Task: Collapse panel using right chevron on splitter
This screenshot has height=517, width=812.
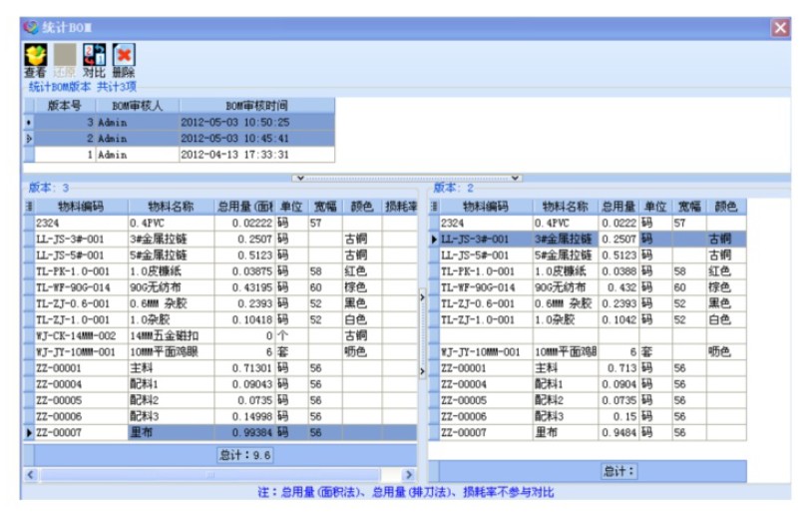Action: [x=515, y=179]
